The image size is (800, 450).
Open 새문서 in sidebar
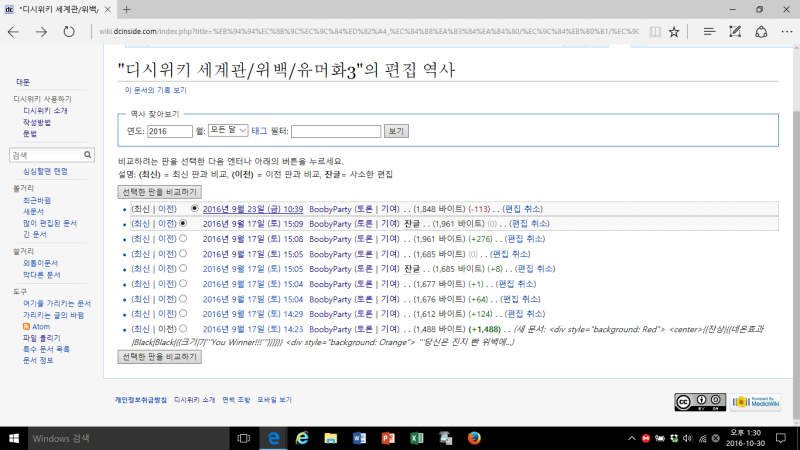pyautogui.click(x=34, y=212)
